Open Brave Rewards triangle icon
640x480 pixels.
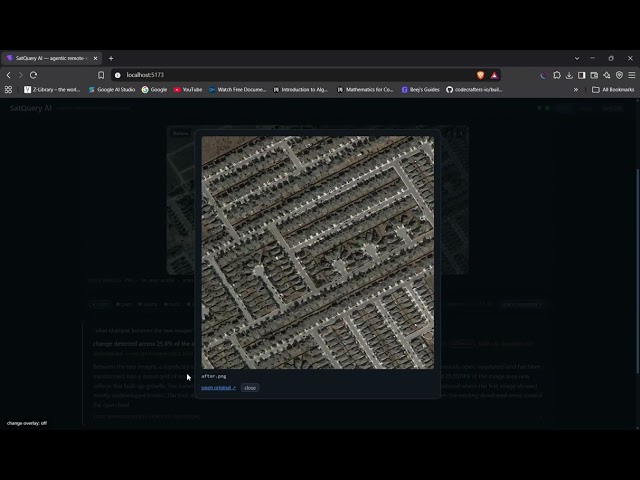coord(494,75)
